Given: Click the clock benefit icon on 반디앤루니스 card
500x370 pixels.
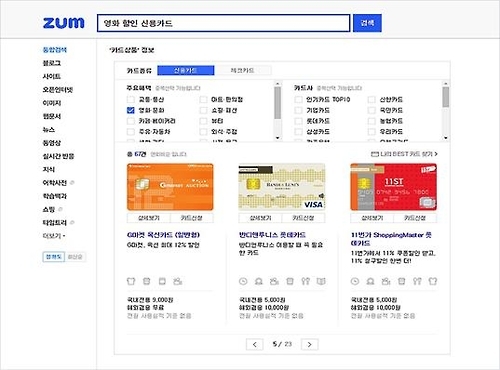Looking at the screenshot, I should pyautogui.click(x=243, y=281).
